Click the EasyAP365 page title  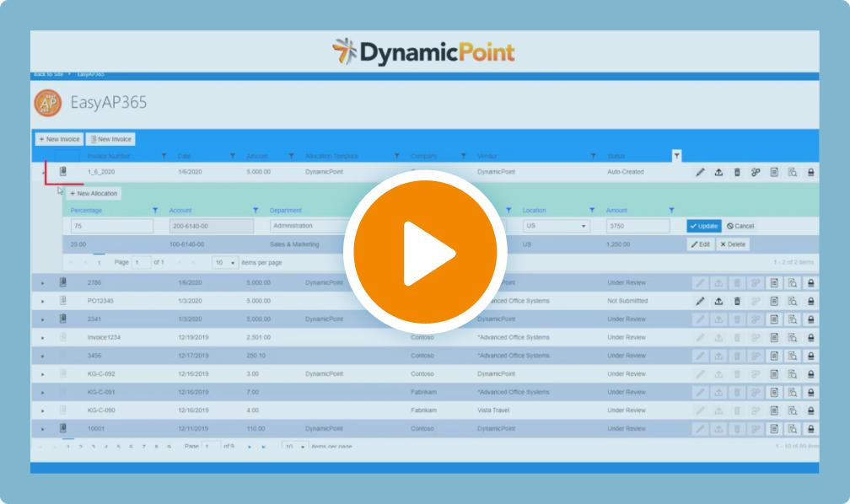pos(109,103)
